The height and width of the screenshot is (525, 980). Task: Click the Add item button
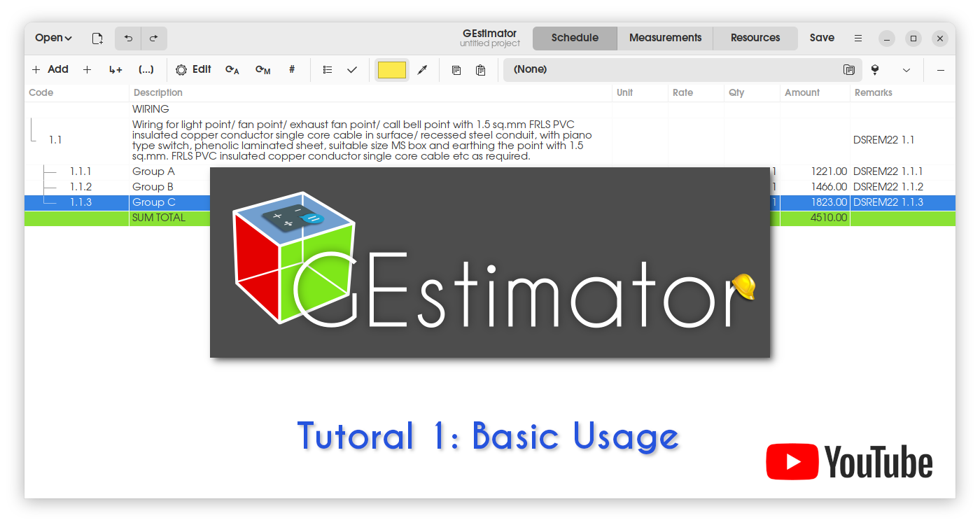[50, 69]
